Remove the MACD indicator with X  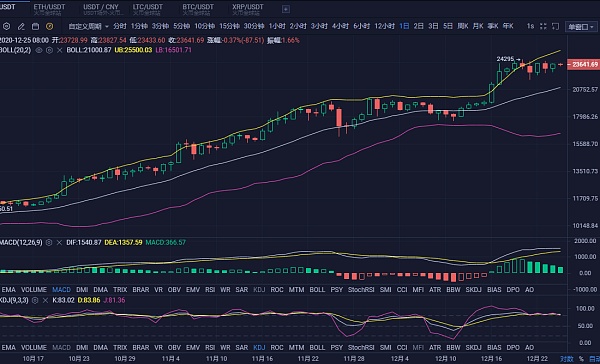pyautogui.click(x=59, y=243)
